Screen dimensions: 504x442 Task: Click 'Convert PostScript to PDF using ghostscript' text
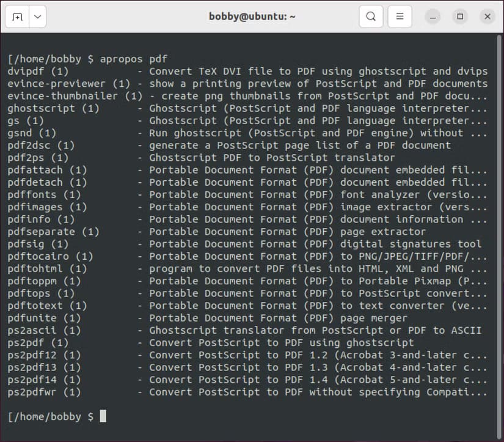(x=281, y=342)
